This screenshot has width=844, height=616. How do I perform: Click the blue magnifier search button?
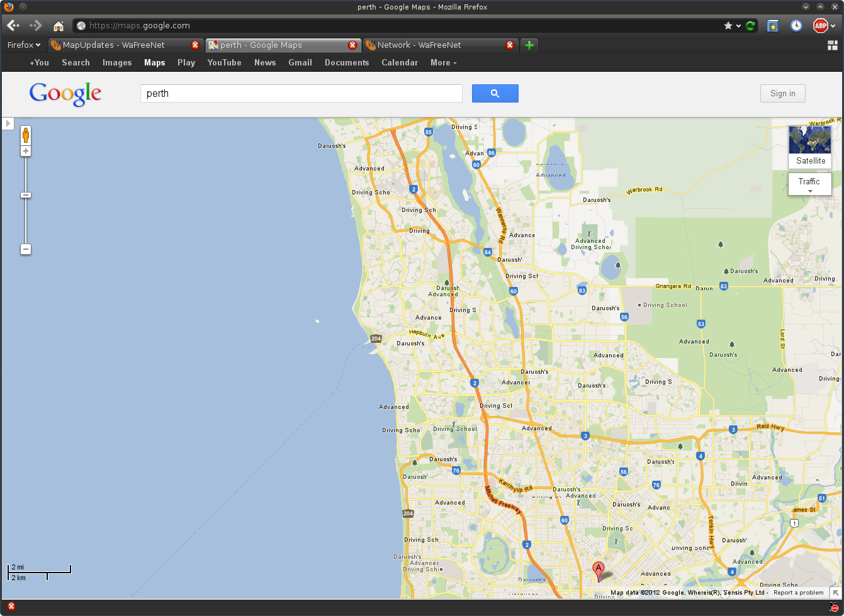tap(495, 93)
